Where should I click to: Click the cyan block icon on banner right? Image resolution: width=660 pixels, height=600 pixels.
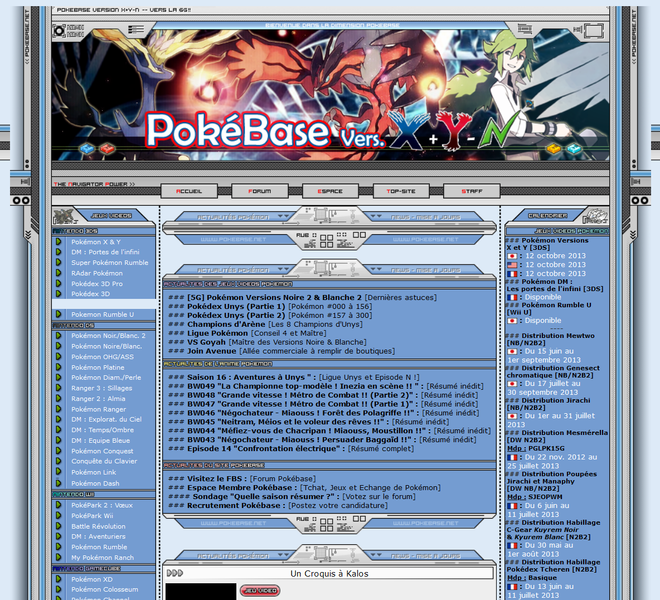pyautogui.click(x=574, y=148)
